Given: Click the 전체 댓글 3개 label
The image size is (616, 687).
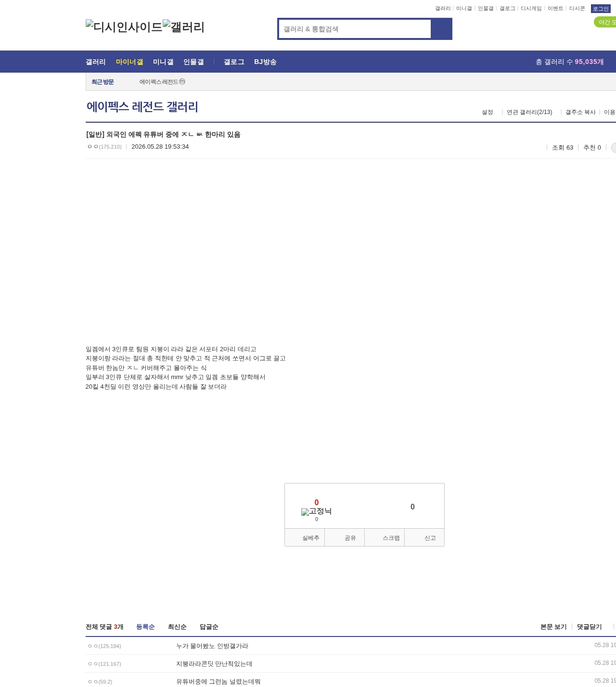Looking at the screenshot, I should tap(104, 627).
